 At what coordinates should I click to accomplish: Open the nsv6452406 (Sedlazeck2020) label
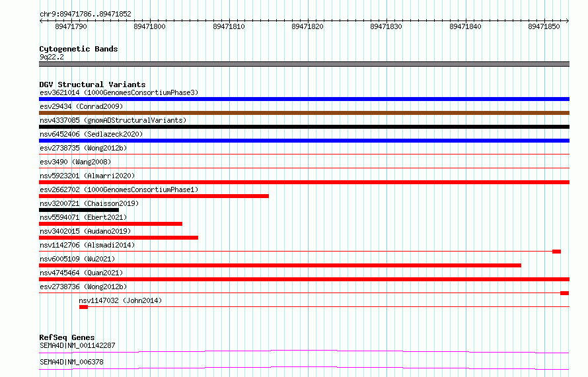pyautogui.click(x=91, y=134)
